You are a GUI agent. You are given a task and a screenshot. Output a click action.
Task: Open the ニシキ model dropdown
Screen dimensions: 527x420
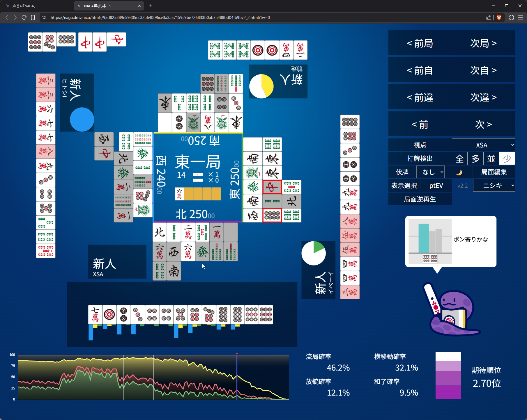(494, 186)
